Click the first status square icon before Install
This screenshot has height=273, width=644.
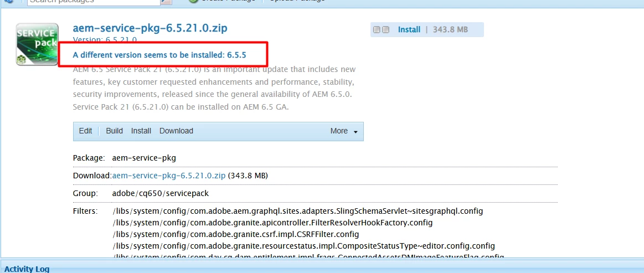[377, 29]
